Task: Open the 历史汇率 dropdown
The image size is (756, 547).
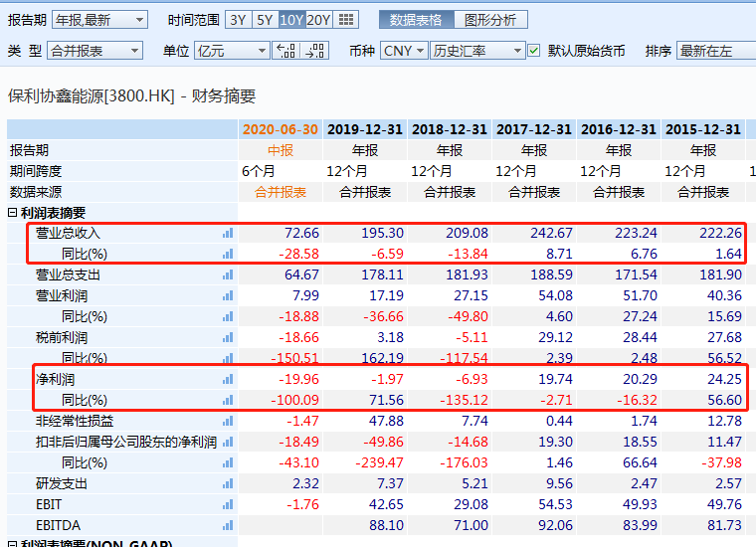Action: [x=476, y=51]
